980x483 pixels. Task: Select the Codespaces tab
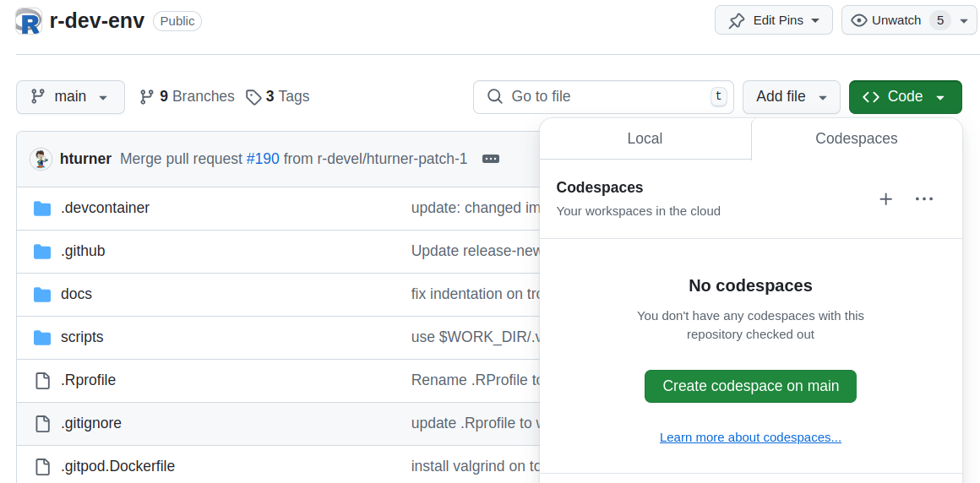point(856,138)
